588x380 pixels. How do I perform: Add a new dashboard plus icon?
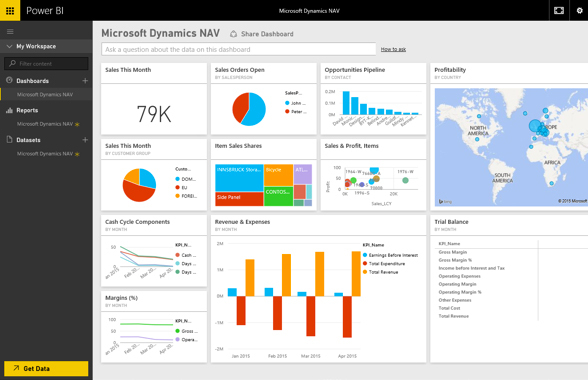coord(85,81)
